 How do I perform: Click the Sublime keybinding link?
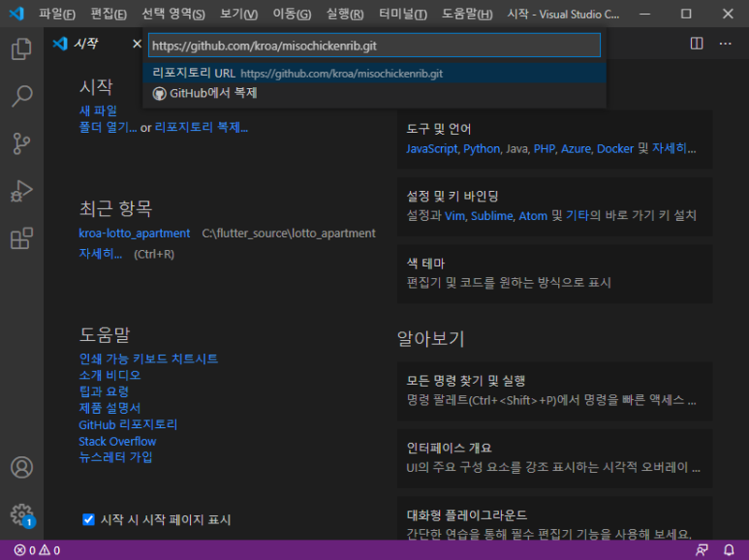[491, 216]
